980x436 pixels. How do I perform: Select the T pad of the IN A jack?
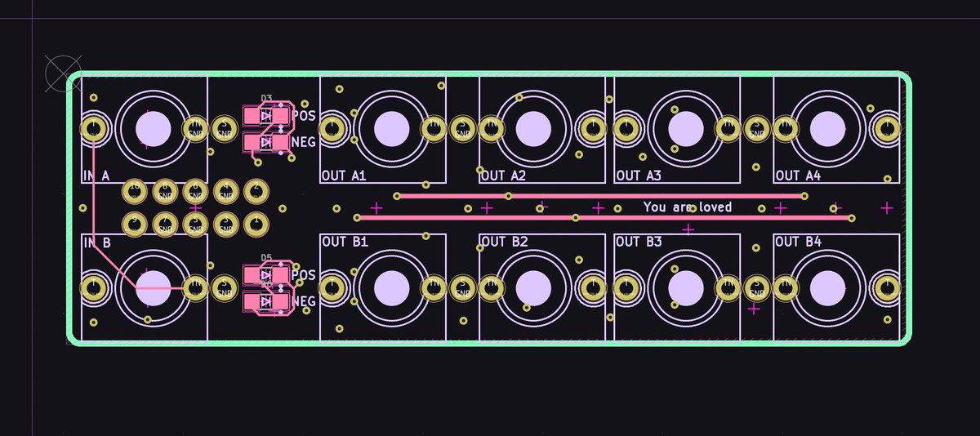95,128
